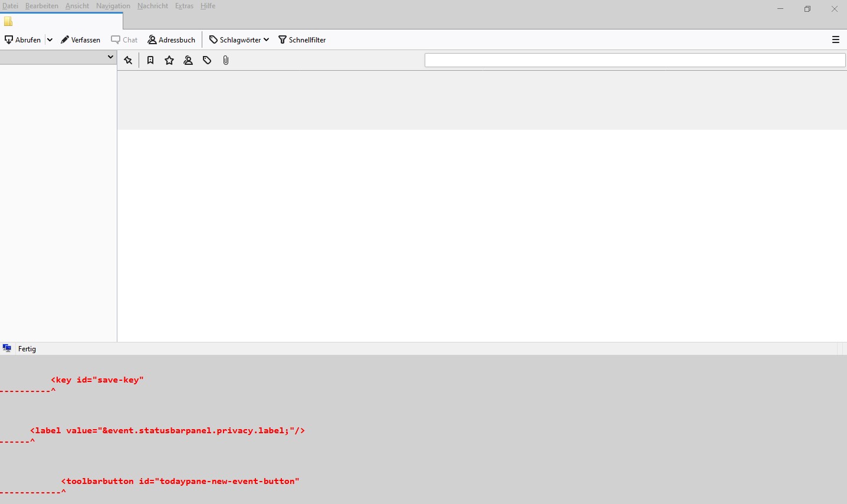Image resolution: width=847 pixels, height=504 pixels.
Task: Filter starred messages with star icon
Action: [x=169, y=60]
